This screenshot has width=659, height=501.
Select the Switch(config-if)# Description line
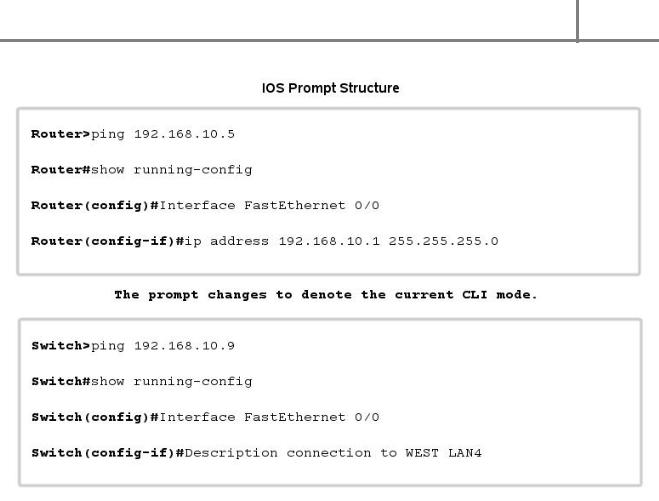tap(256, 453)
